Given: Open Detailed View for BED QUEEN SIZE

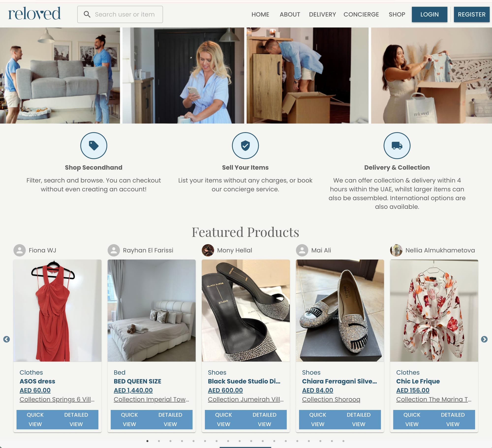Looking at the screenshot, I should click(170, 419).
